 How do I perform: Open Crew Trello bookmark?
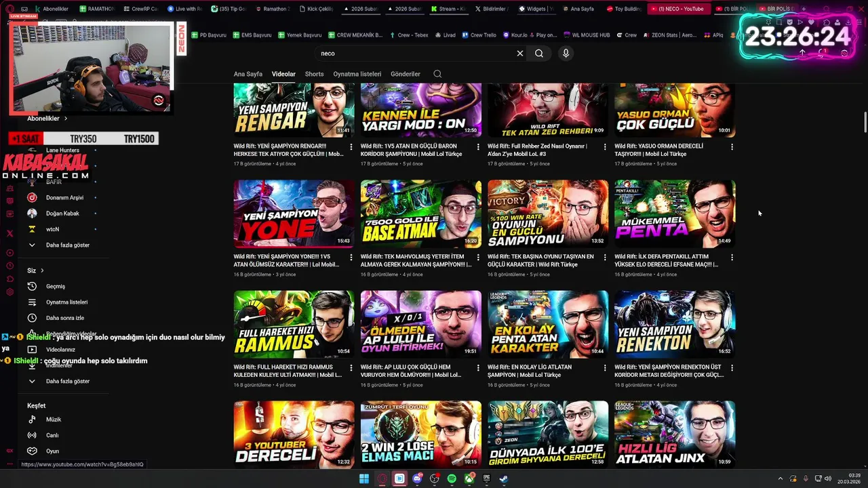[479, 35]
